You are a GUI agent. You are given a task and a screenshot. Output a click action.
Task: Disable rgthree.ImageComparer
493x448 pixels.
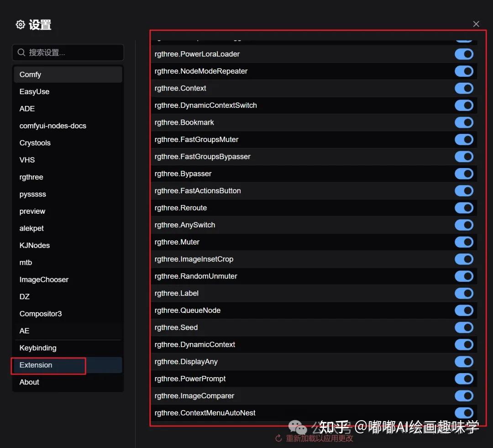(x=464, y=396)
